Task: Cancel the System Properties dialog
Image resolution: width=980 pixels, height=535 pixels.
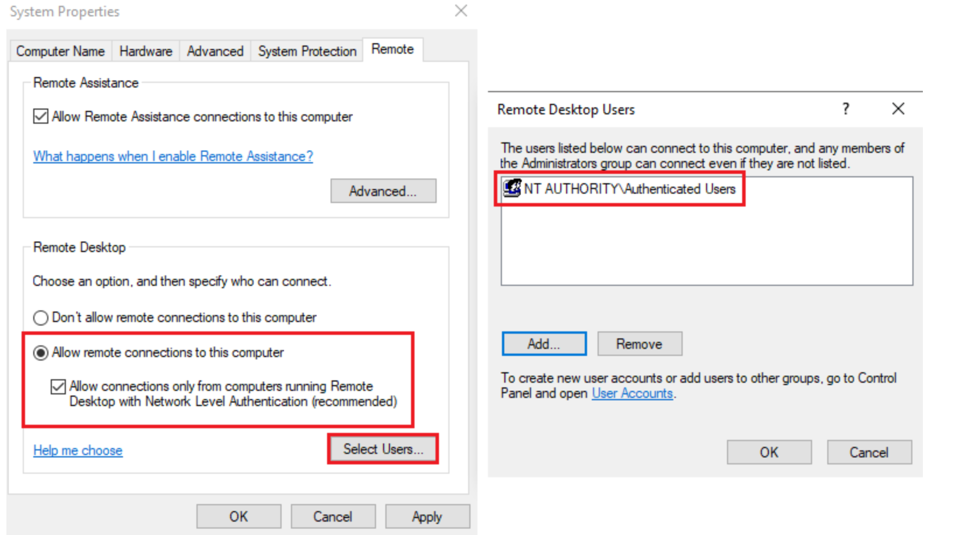Action: (x=333, y=516)
